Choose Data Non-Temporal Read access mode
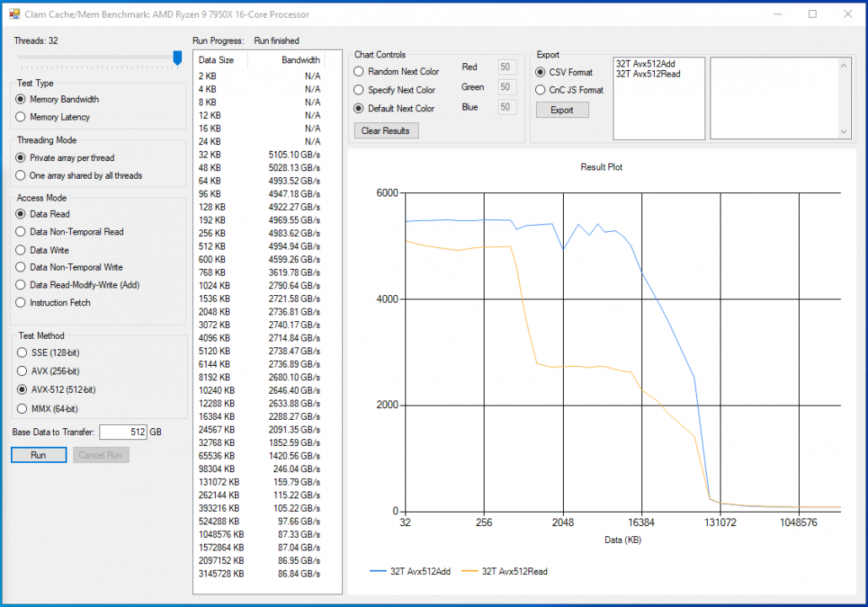The image size is (868, 607). (x=22, y=232)
